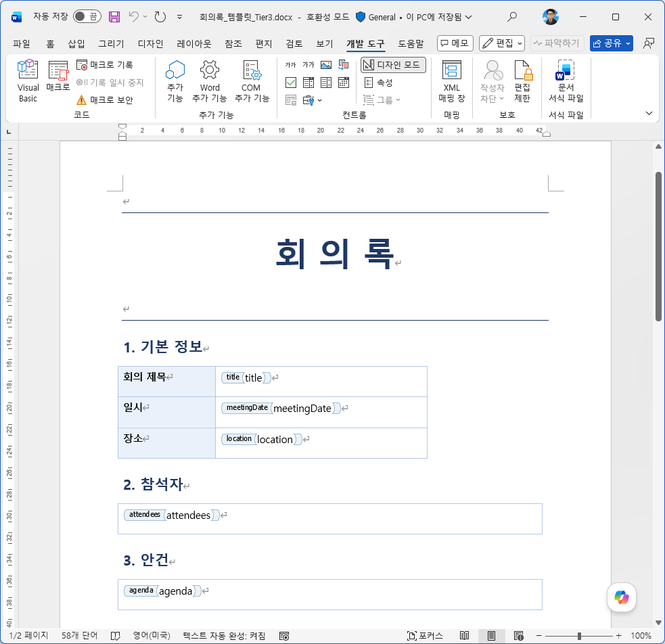Screen dimensions: 665x644
Task: Collapse the ribbon with chevron
Action: pos(649,113)
